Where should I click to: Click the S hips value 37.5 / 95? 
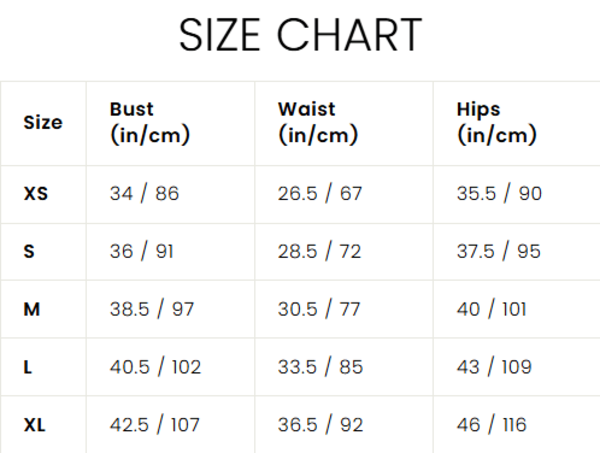click(498, 251)
